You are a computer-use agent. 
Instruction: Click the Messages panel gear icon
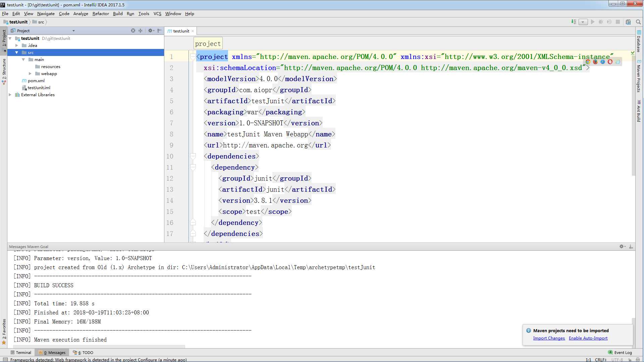click(x=622, y=246)
